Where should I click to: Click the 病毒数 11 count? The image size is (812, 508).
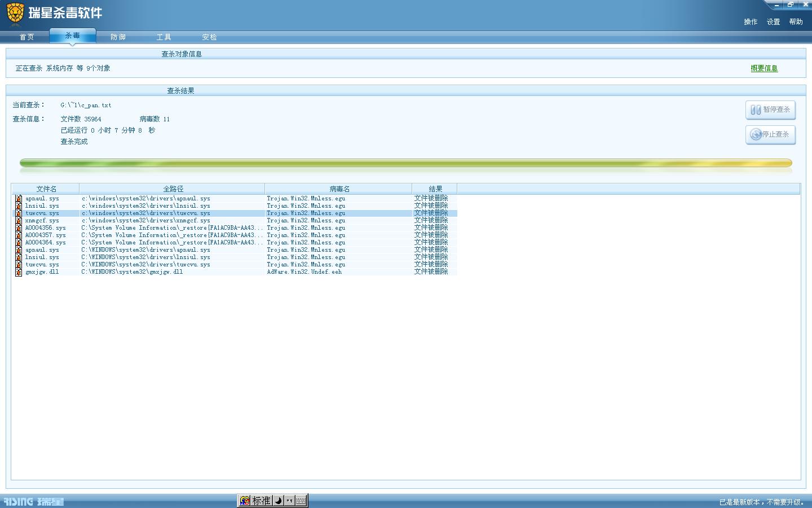[155, 119]
